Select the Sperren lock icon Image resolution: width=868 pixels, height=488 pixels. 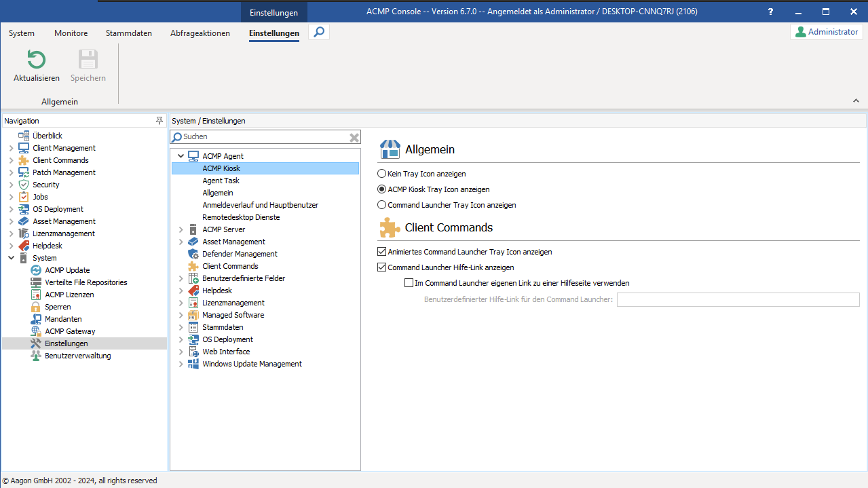pos(36,307)
